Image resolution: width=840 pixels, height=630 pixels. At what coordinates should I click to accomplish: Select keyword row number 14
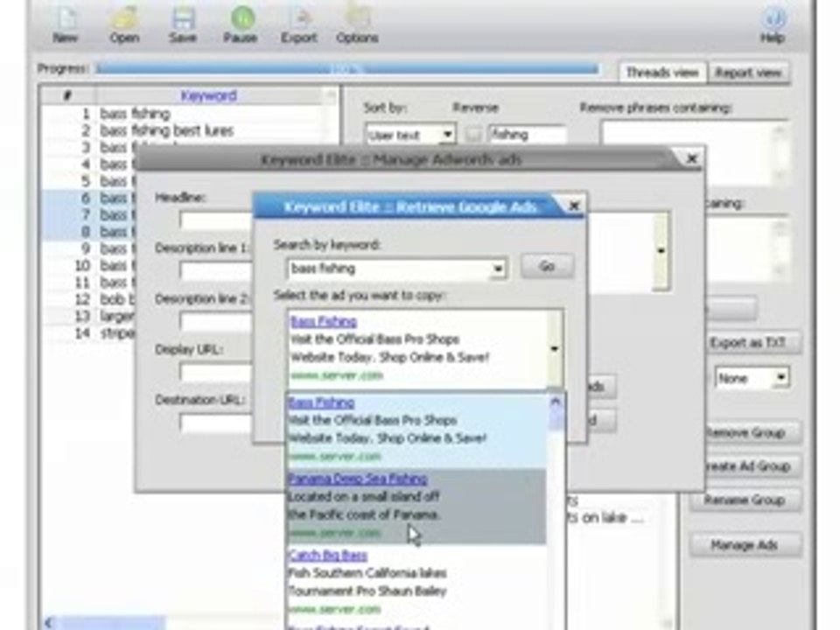tap(90, 333)
